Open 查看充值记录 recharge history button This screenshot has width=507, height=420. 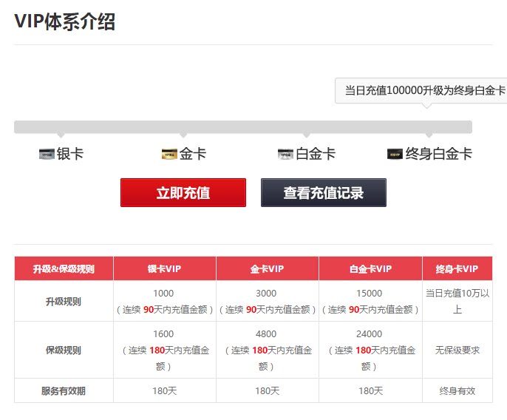point(323,193)
